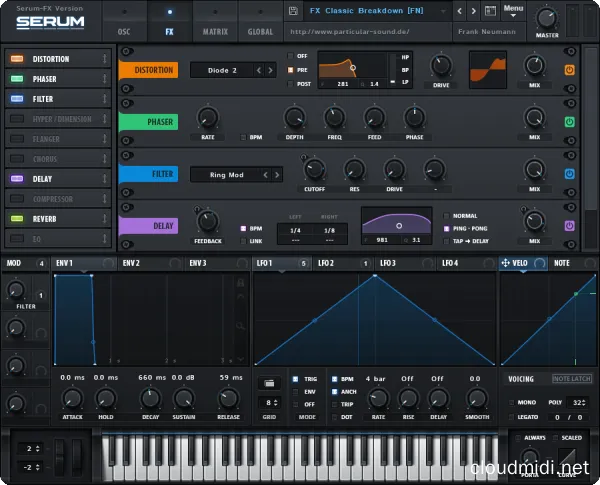Set distortion filter to OFF
The height and width of the screenshot is (485, 600).
coord(290,56)
